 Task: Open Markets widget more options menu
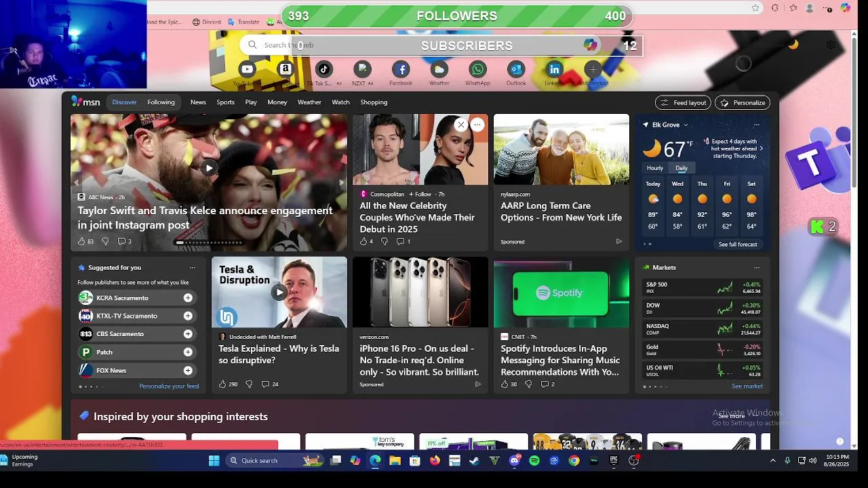[757, 268]
